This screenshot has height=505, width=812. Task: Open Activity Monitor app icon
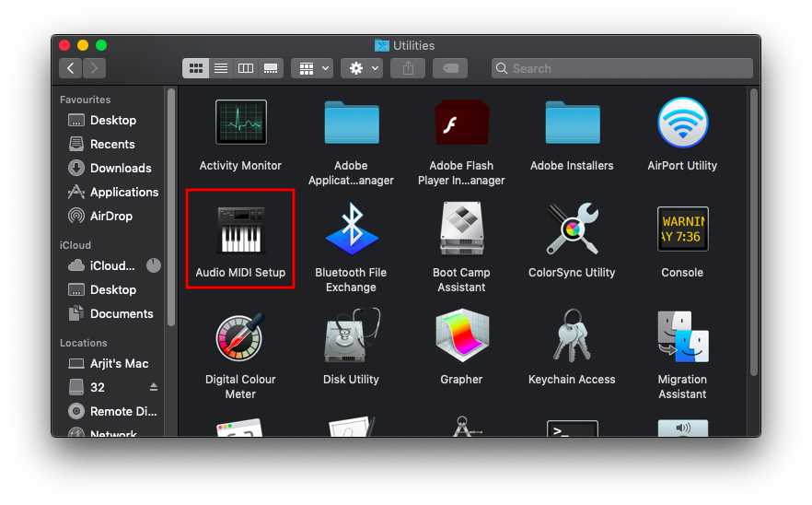(x=241, y=123)
